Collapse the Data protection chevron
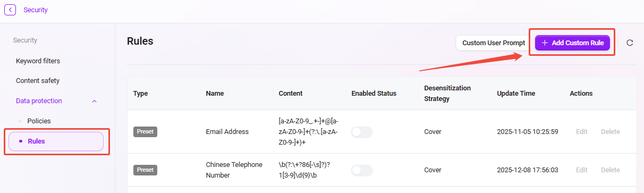The height and width of the screenshot is (193, 644). (95, 101)
